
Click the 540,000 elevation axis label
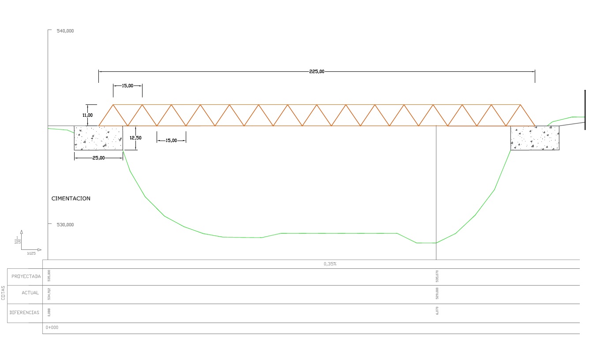[x=65, y=31]
